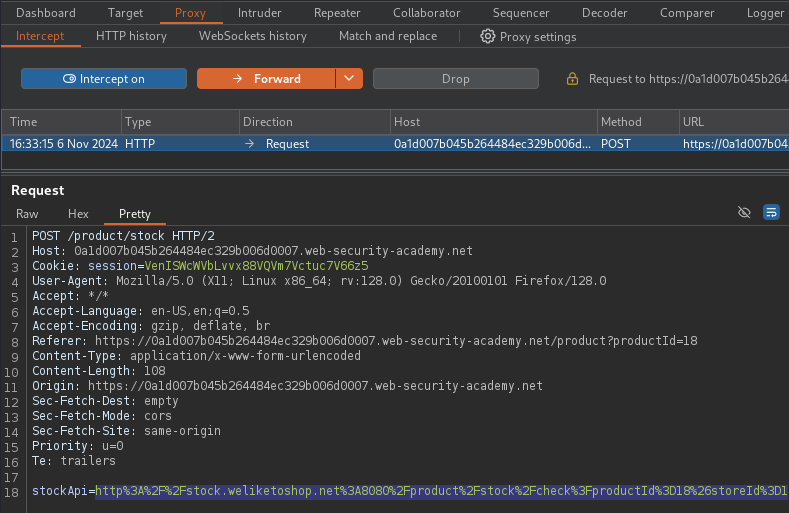
Task: Toggle hide non-printable characters eye icon
Action: tap(744, 212)
